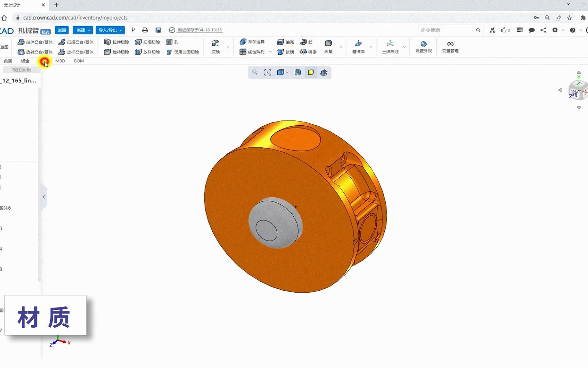Select the 拉伸凸台/基体 extrude boss tool
Image resolution: width=588 pixels, height=368 pixels.
36,42
